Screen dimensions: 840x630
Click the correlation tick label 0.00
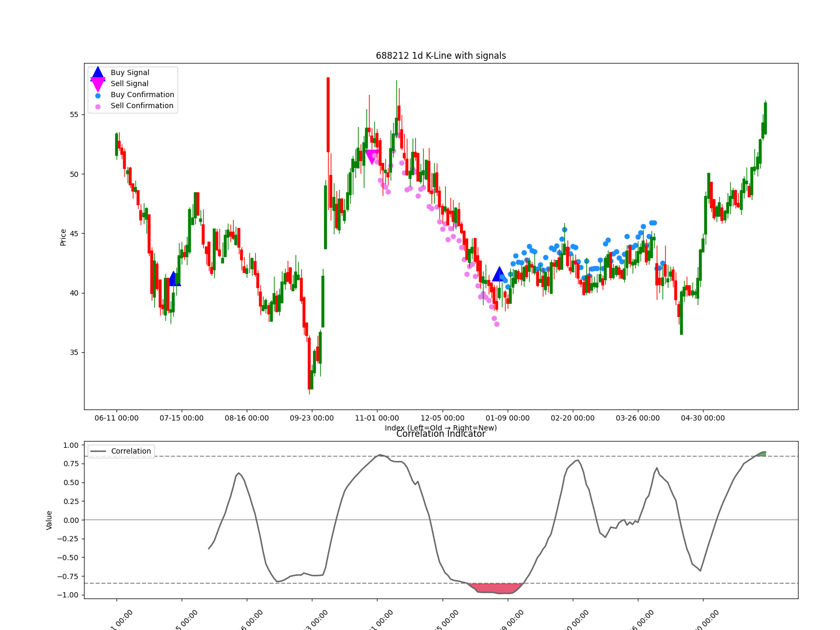pyautogui.click(x=70, y=520)
